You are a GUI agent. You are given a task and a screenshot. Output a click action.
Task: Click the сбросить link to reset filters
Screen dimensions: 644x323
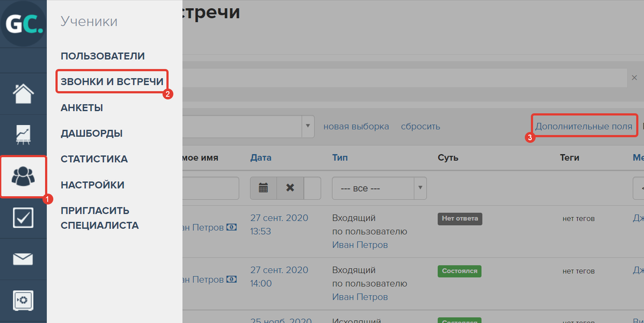click(x=421, y=126)
